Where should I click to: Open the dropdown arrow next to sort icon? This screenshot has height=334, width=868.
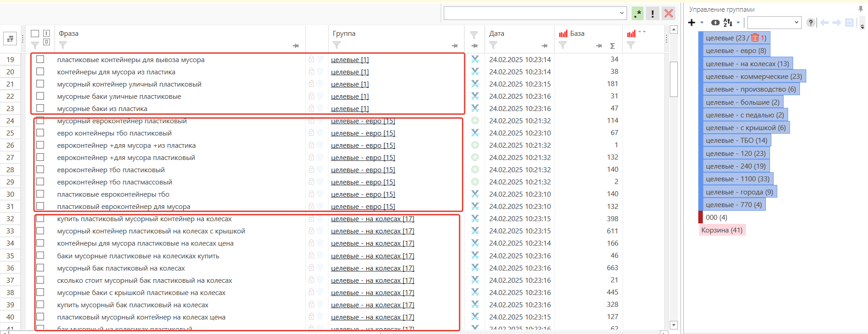tap(738, 23)
